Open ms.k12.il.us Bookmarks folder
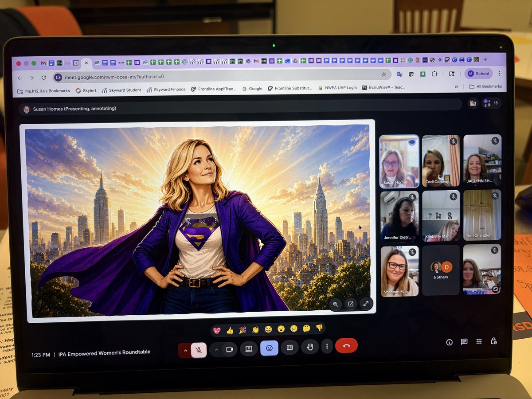This screenshot has width=532, height=399. pos(43,91)
